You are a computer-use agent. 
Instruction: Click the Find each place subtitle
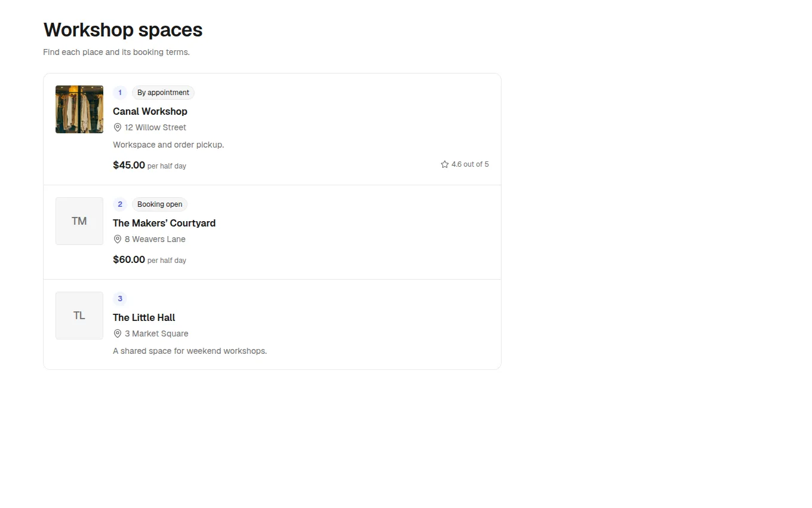[x=116, y=52]
